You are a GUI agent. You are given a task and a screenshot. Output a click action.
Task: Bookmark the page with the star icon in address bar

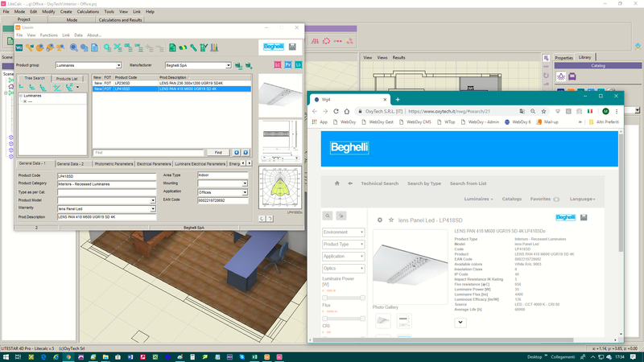coord(544,111)
